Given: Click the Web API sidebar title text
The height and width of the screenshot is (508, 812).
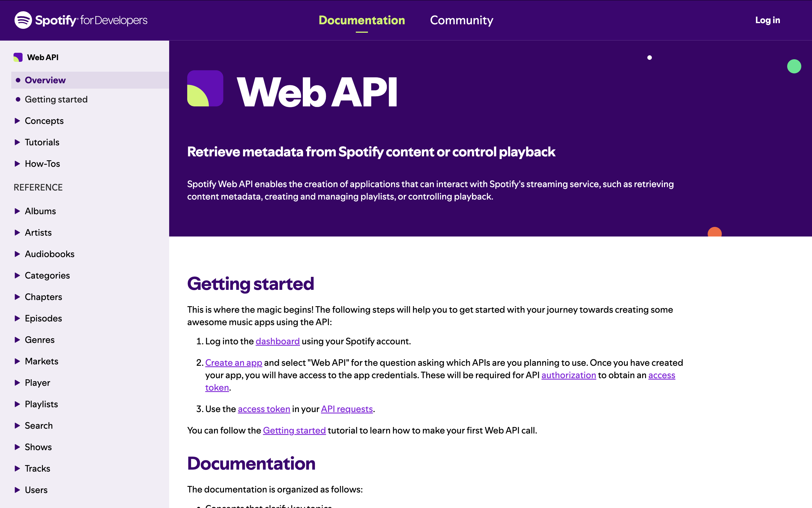Looking at the screenshot, I should tap(43, 58).
